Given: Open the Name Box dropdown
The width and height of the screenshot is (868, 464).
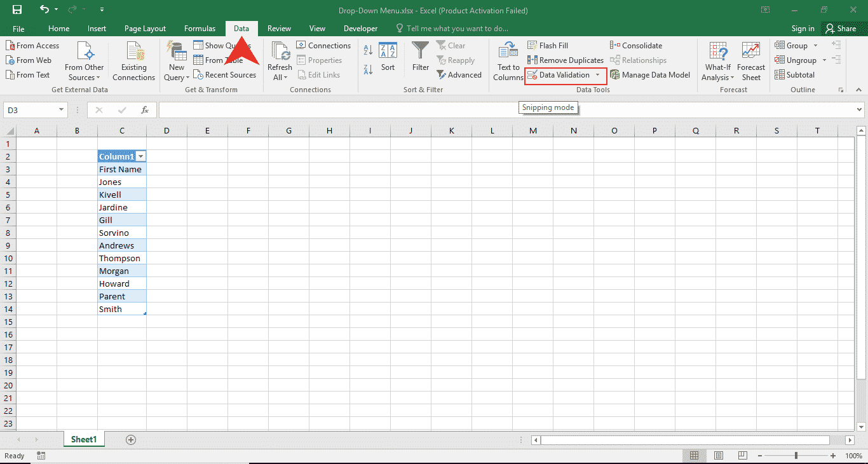Looking at the screenshot, I should (x=61, y=110).
